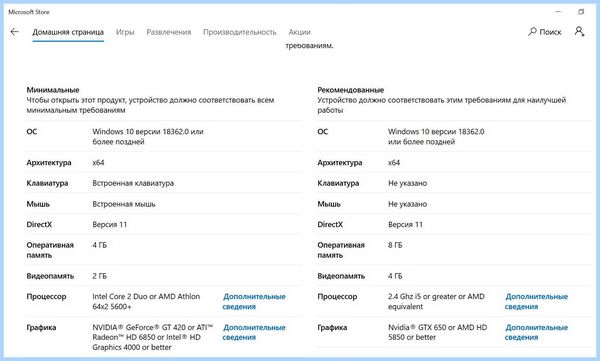This screenshot has height=361, width=600.
Task: Open the Производительность tab
Action: tap(240, 32)
